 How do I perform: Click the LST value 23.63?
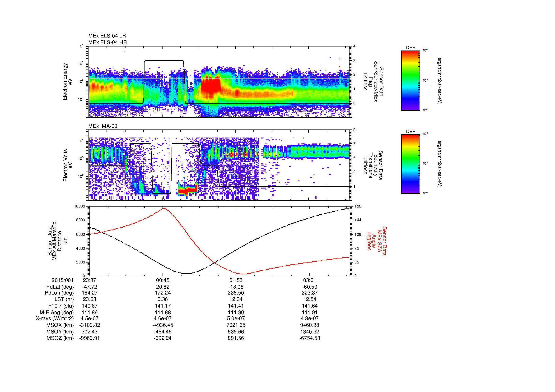(89, 300)
